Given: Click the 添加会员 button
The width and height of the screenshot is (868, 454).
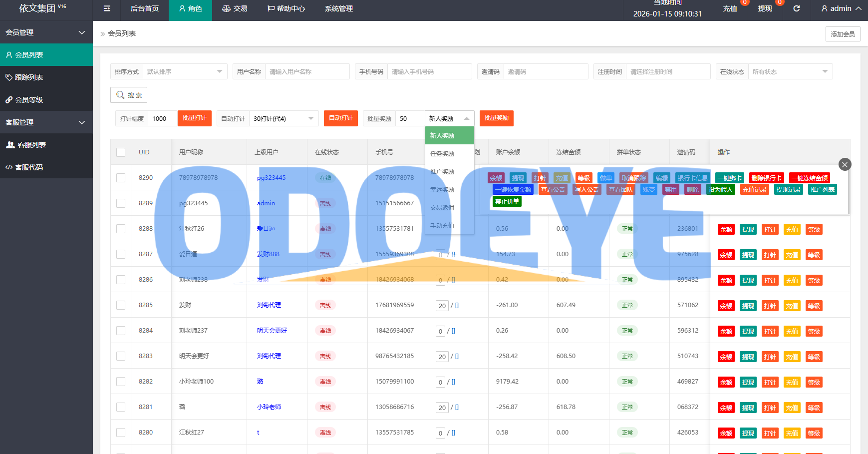Looking at the screenshot, I should tap(843, 34).
